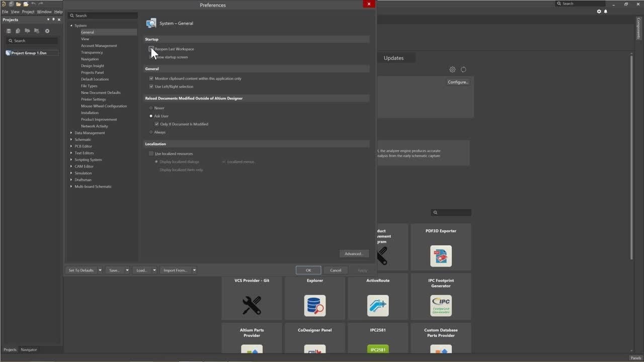Click the IPC Footprint Generator icon
This screenshot has width=644, height=362.
441,305
